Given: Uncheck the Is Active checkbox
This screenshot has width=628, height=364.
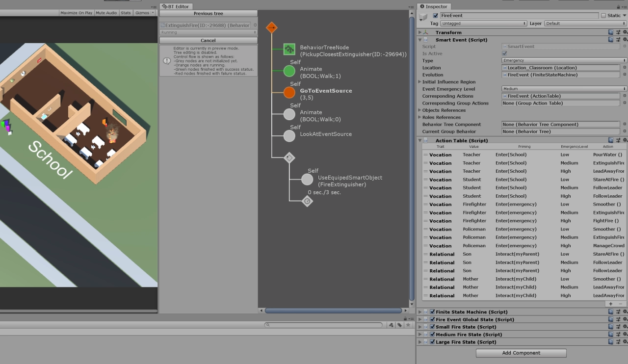Looking at the screenshot, I should pyautogui.click(x=504, y=53).
